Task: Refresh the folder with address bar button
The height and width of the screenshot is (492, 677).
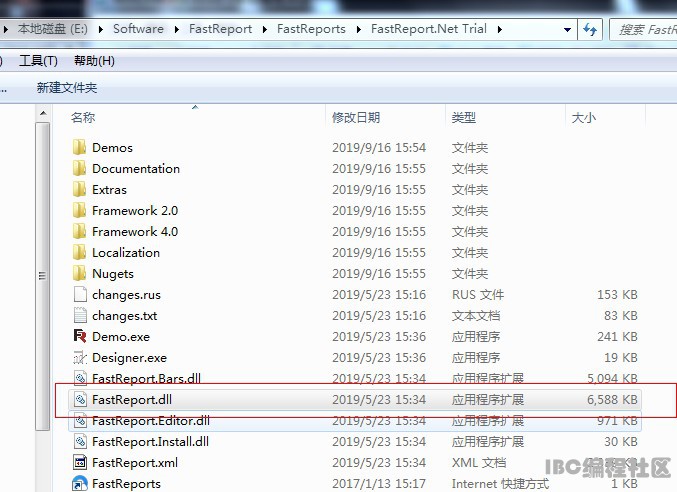Action: (x=590, y=29)
